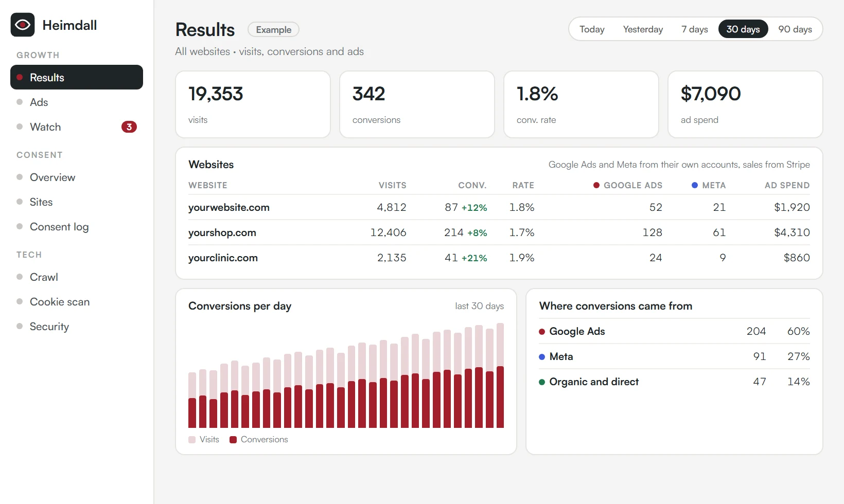
Task: Click the 'last 30 days' chart label
Action: tap(479, 306)
